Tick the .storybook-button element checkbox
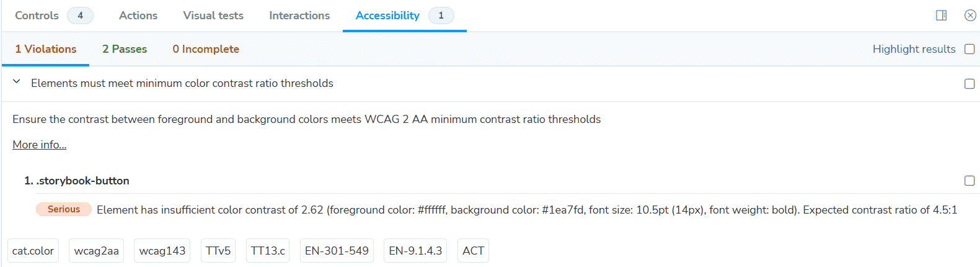The image size is (980, 267). click(x=969, y=181)
